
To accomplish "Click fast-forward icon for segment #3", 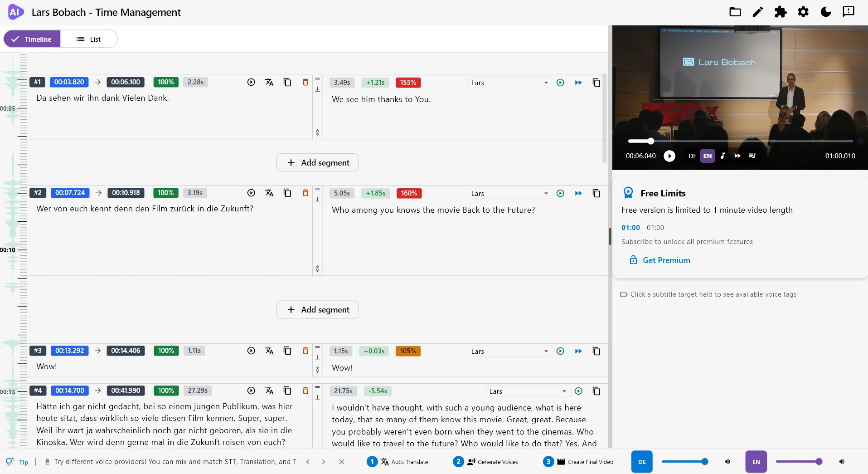I will click(578, 351).
